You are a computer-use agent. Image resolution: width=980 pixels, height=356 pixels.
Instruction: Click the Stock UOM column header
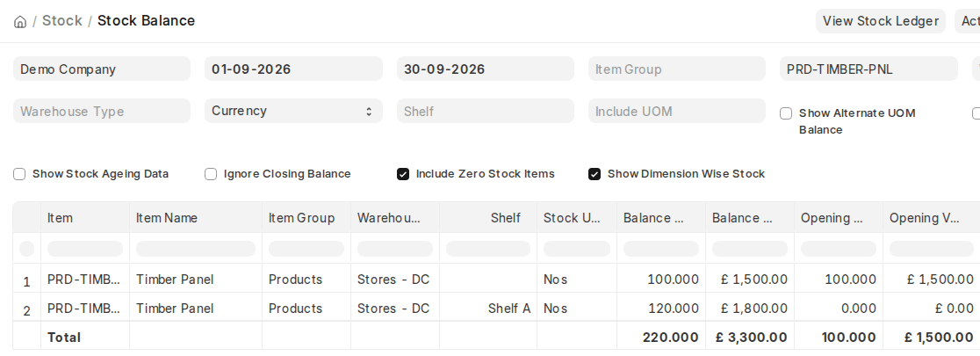pyautogui.click(x=577, y=218)
